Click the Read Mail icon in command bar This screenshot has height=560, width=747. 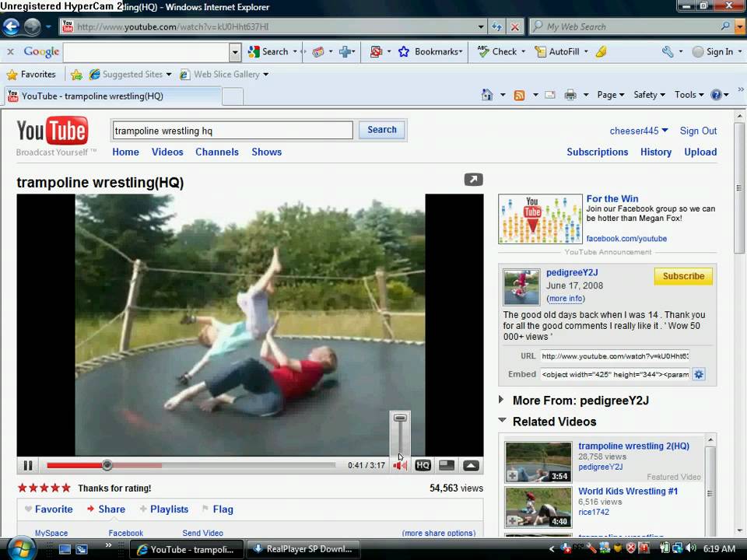pos(550,95)
